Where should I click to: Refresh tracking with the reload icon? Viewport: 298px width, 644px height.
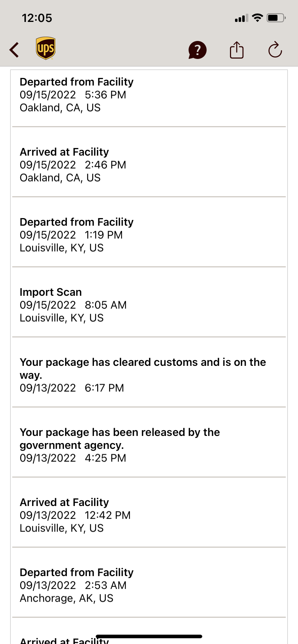click(275, 50)
